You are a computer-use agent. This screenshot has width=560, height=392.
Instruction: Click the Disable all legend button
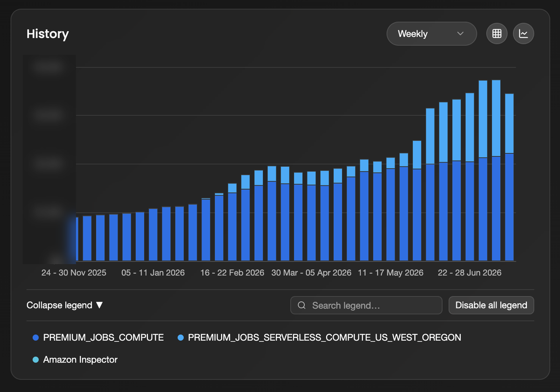(x=491, y=305)
